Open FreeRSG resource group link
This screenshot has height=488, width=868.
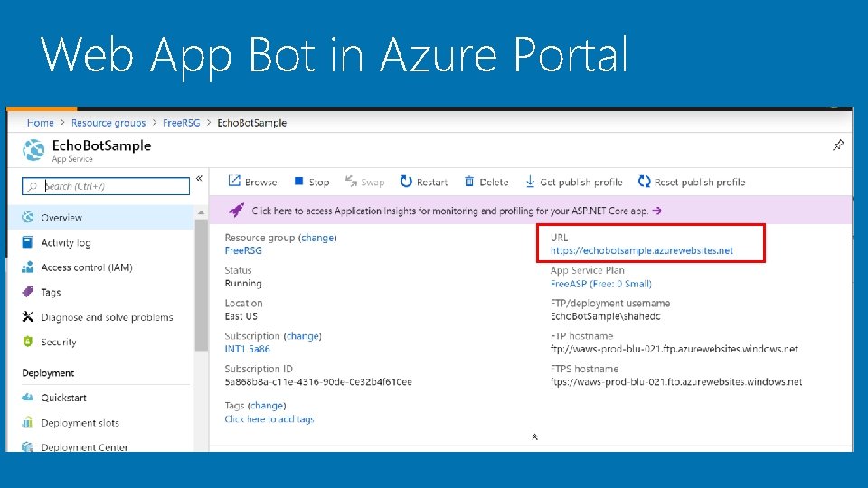click(x=243, y=250)
